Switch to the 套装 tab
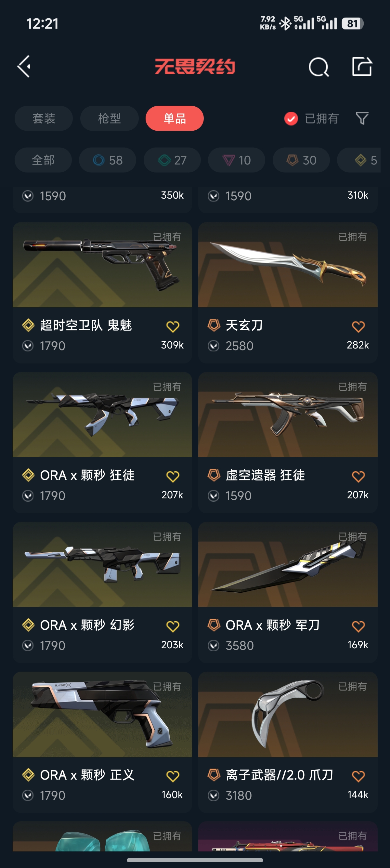Screen dimensions: 390x868 (44, 118)
